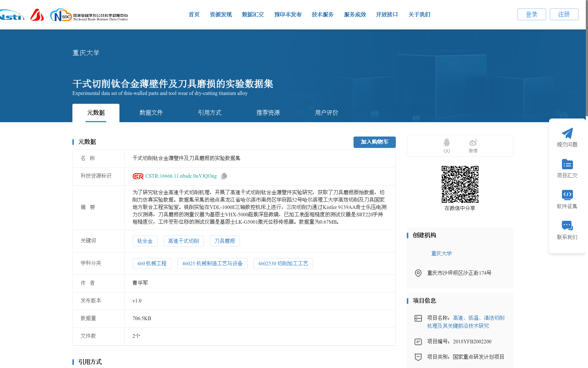Navigate to 开放接口 in the top menu

tap(387, 14)
